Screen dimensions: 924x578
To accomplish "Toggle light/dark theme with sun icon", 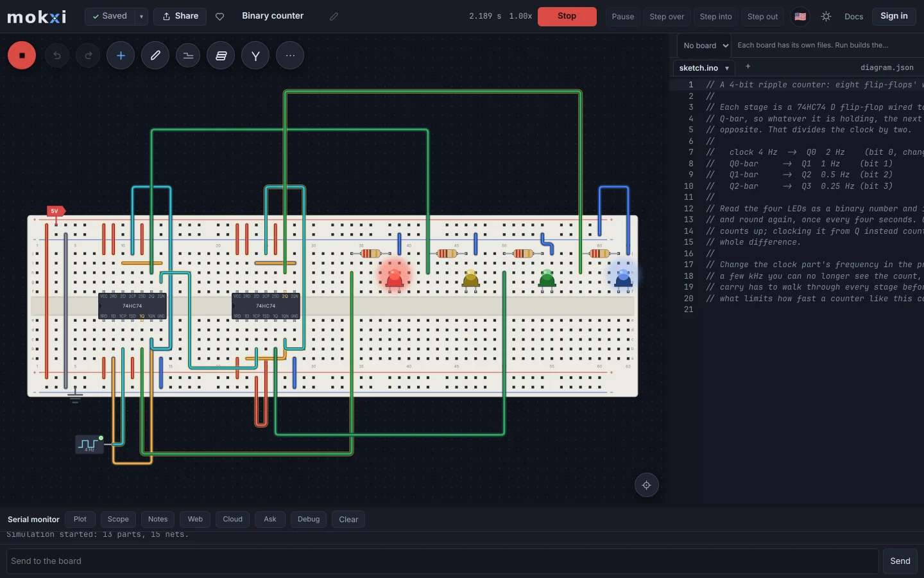I will point(826,17).
